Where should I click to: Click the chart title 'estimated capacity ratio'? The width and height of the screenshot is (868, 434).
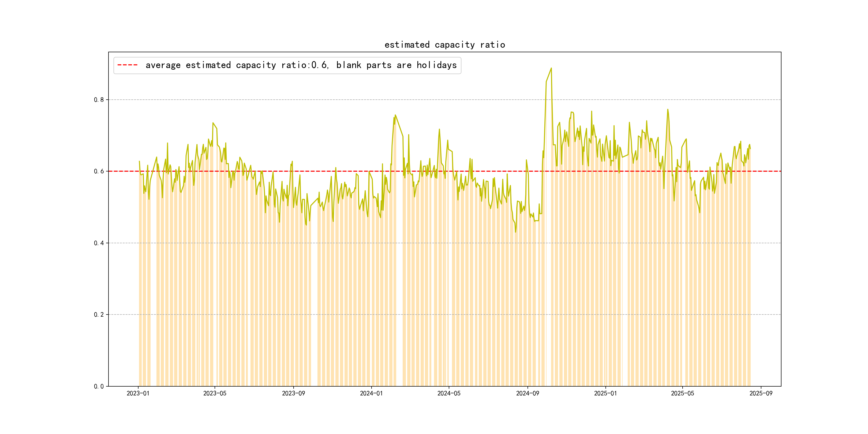coord(444,45)
